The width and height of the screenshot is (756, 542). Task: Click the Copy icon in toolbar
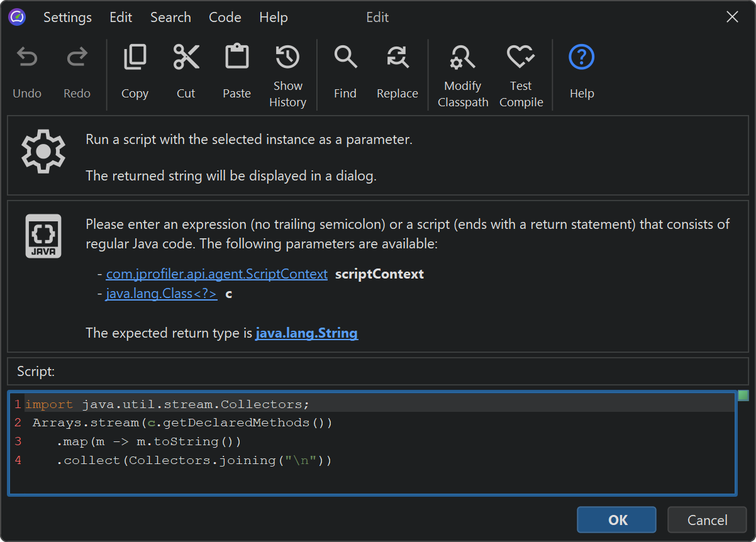point(135,58)
